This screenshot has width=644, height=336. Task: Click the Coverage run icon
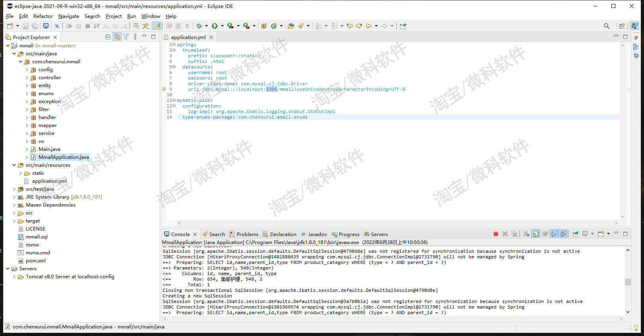[230, 26]
